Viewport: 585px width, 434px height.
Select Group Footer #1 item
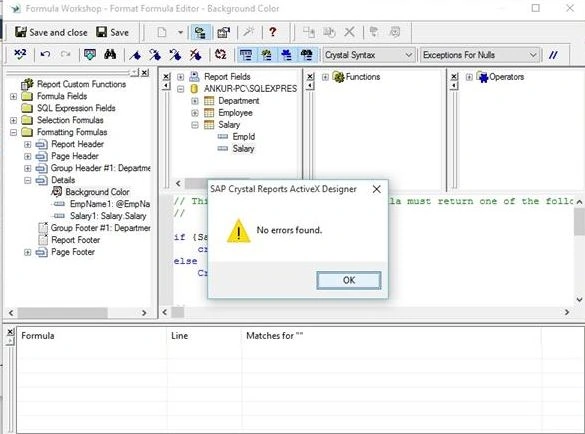point(100,228)
